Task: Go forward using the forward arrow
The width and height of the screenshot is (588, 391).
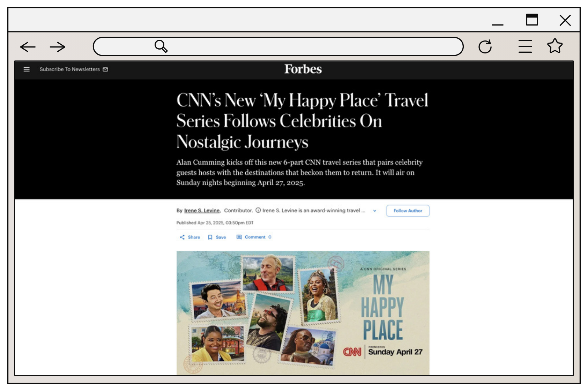Action: pyautogui.click(x=57, y=46)
